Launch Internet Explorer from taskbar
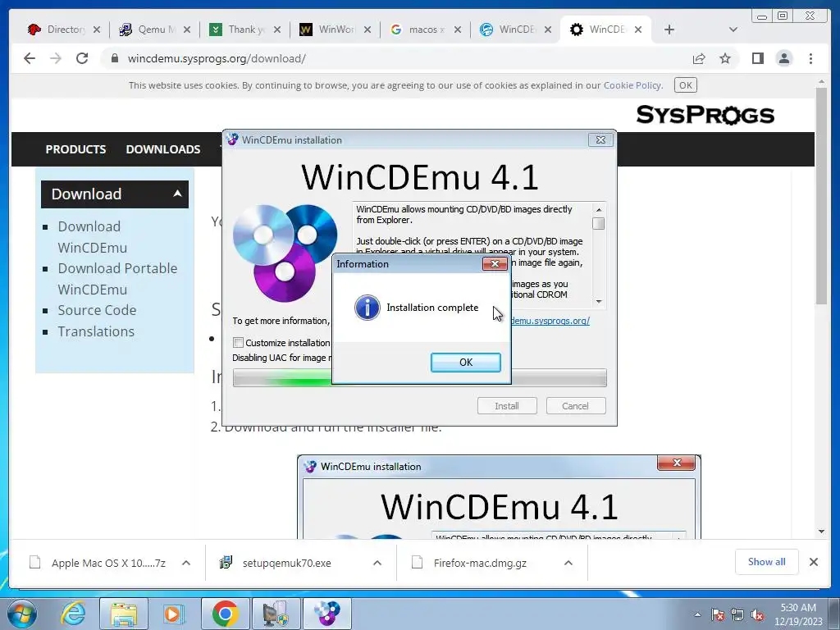840x630 pixels. [x=73, y=614]
